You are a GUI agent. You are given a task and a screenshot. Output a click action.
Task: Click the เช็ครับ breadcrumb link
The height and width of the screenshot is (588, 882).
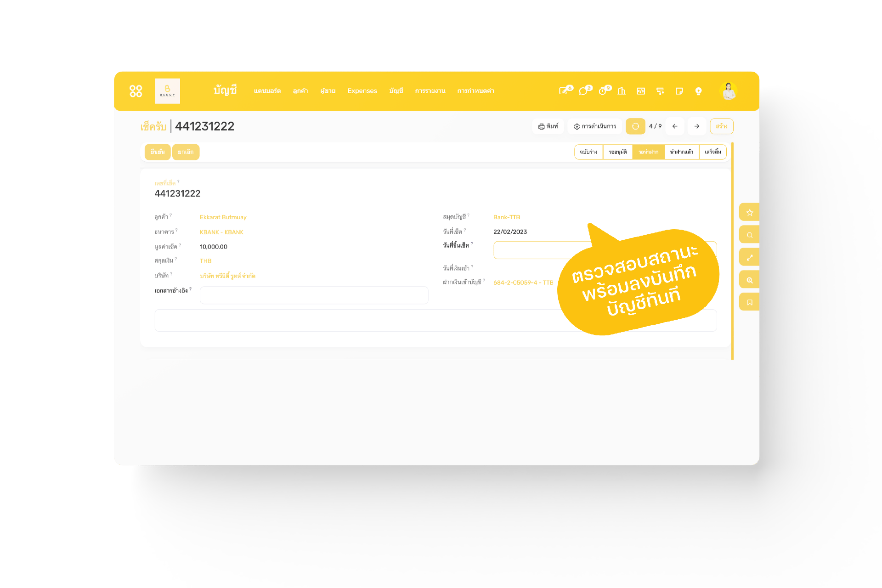(153, 126)
